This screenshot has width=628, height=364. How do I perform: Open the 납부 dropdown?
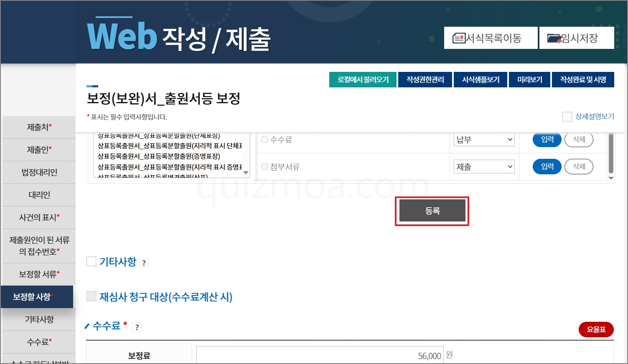click(484, 140)
